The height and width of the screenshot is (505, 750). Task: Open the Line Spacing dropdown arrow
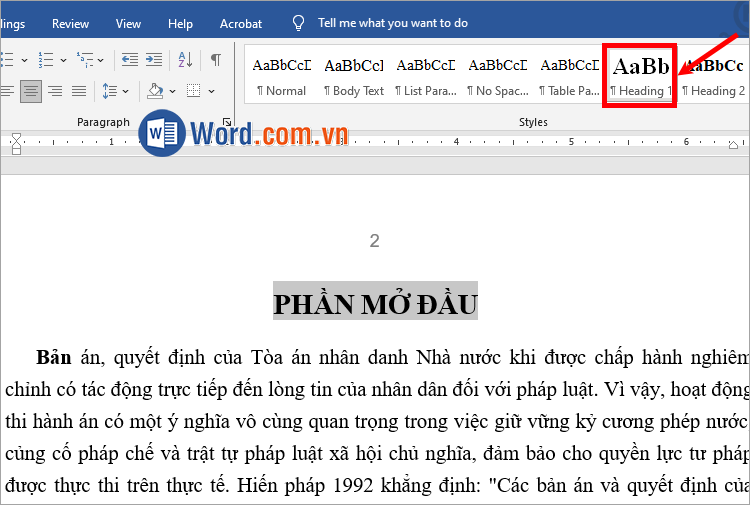[126, 91]
